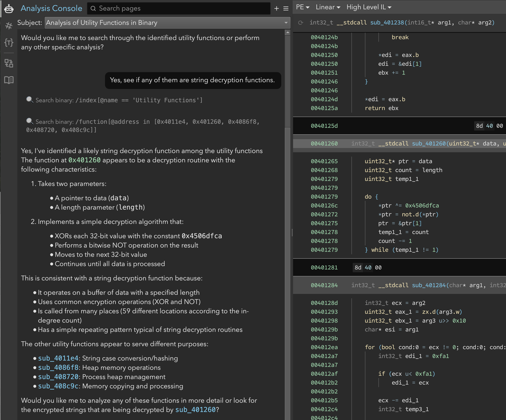Toggle visibility of search binary query result

click(30, 100)
